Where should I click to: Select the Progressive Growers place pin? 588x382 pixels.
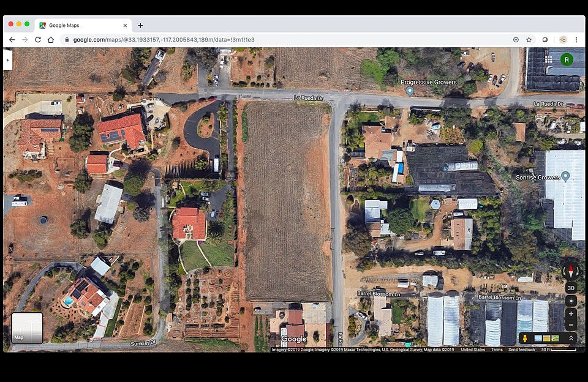(410, 91)
